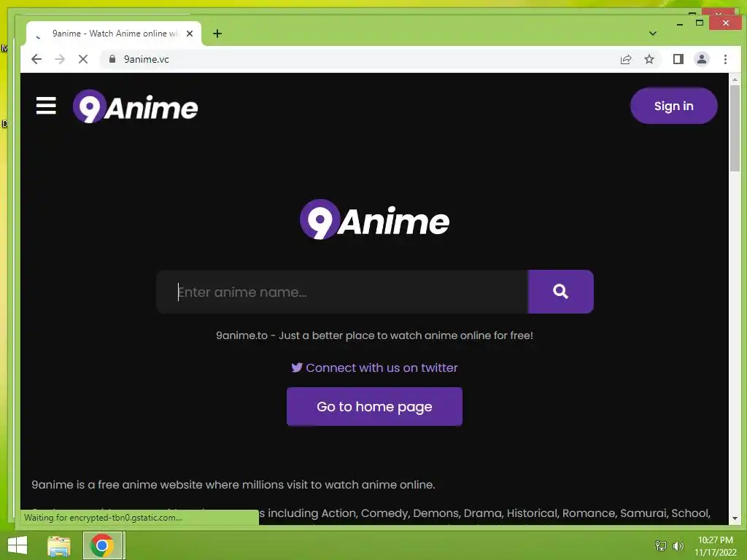Click the 9Anime logo in the header
747x560 pixels.
(x=135, y=106)
